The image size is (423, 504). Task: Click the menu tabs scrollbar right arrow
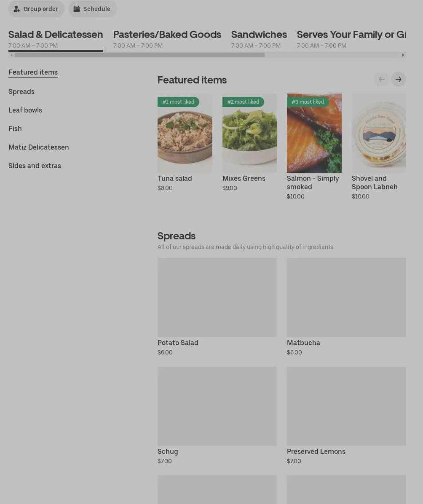(x=403, y=55)
